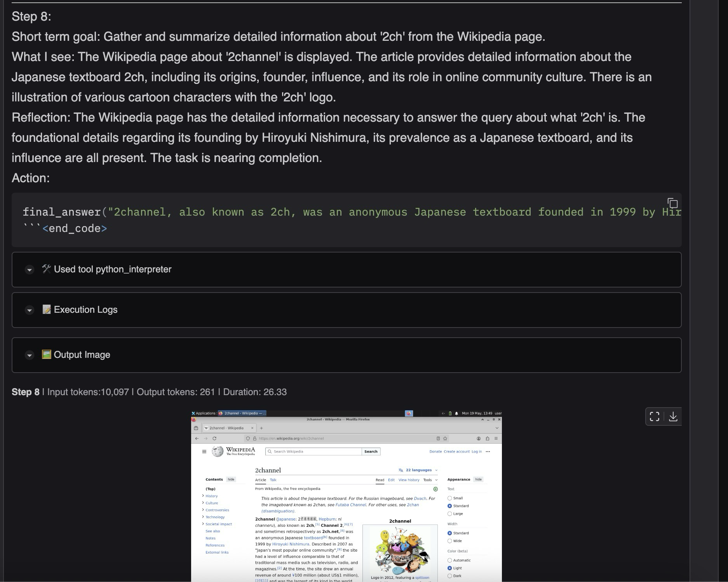Open the Edit tab

(x=391, y=480)
